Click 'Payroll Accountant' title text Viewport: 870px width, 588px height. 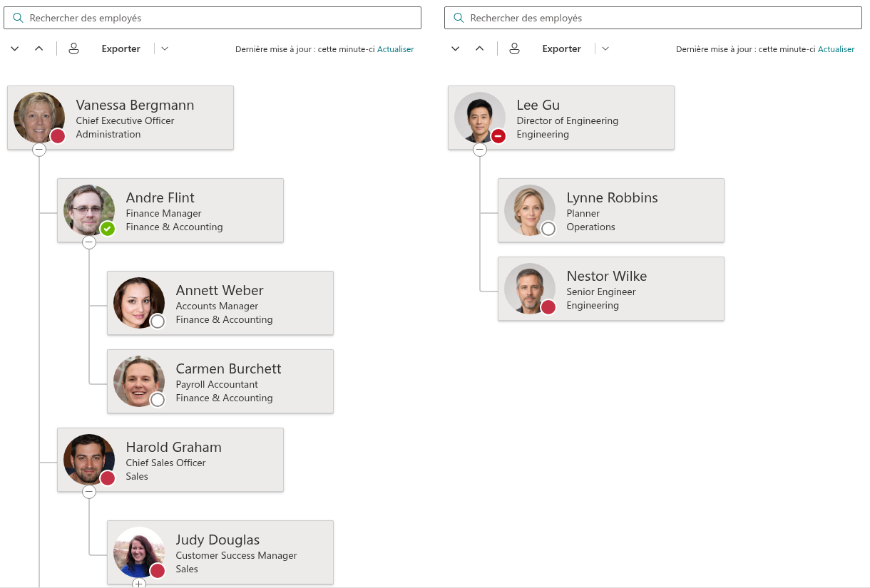217,384
